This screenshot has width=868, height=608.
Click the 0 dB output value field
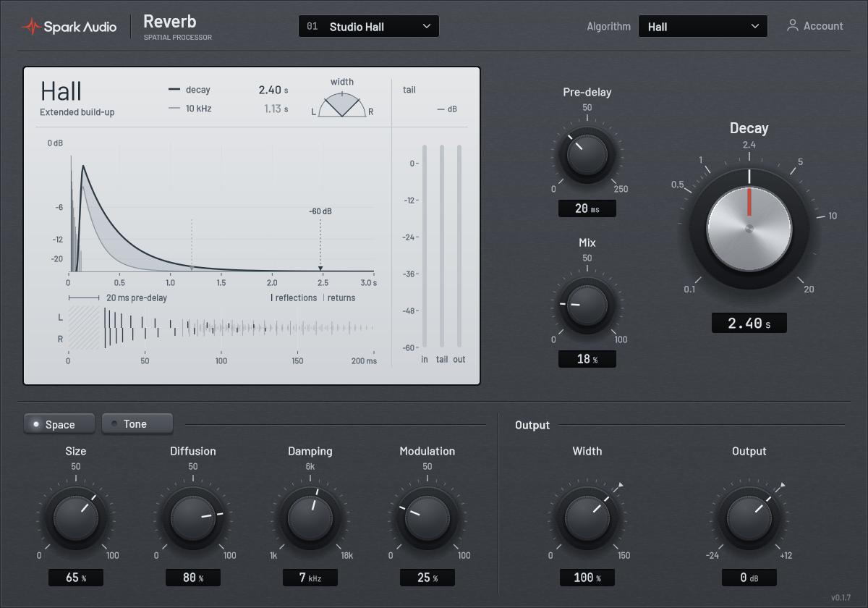point(749,578)
